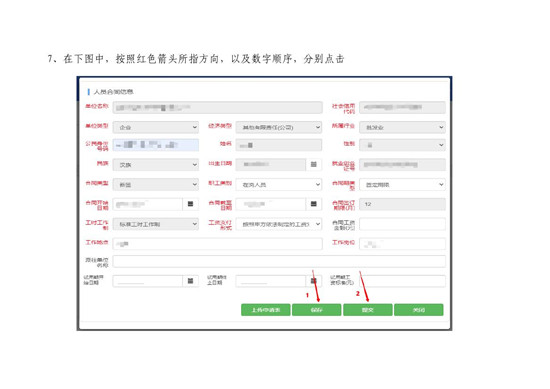Focus the 就业登记证号 input field

[402, 165]
